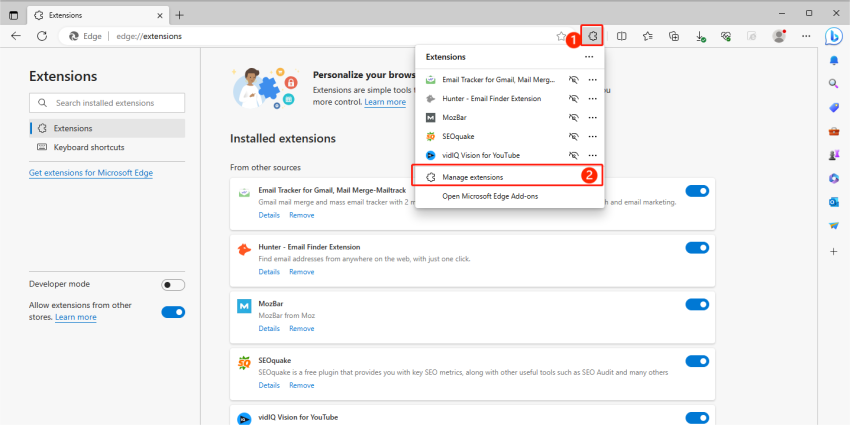Open the tab actions menu icon
Screen dimensions: 850x425
14,15
